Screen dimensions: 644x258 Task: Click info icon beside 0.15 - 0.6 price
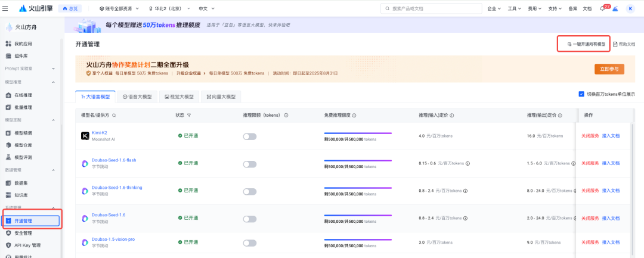[468, 163]
